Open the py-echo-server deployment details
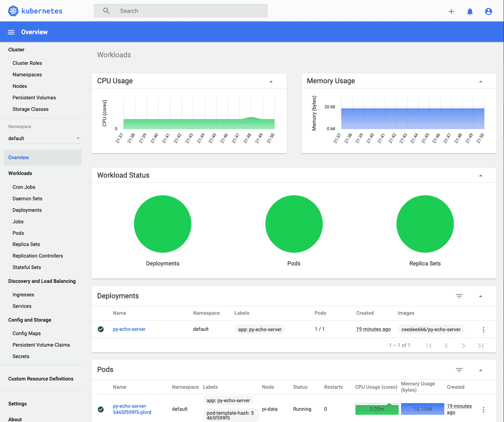 tap(129, 329)
